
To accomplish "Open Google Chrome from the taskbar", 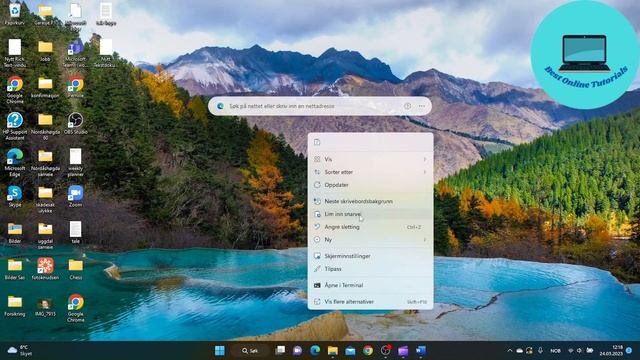I will pos(368,351).
